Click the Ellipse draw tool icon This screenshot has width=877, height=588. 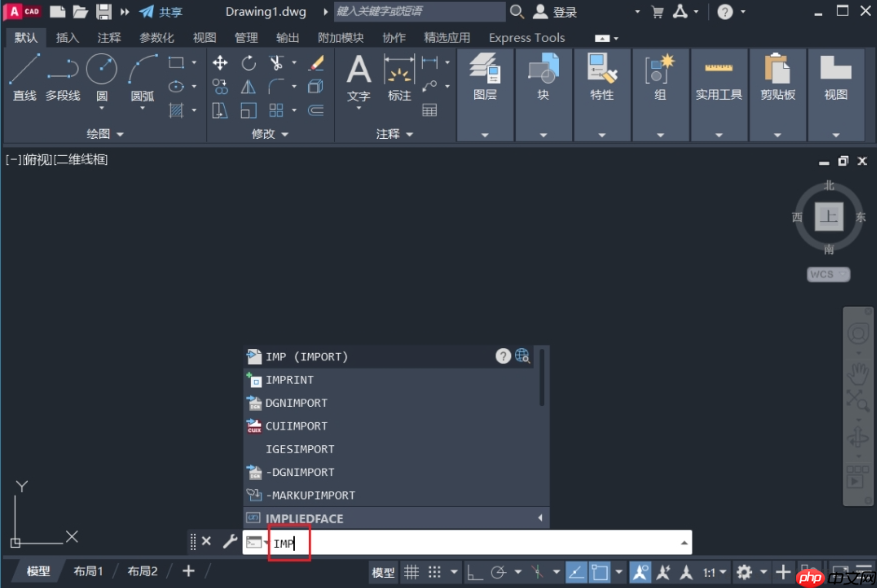pos(176,86)
